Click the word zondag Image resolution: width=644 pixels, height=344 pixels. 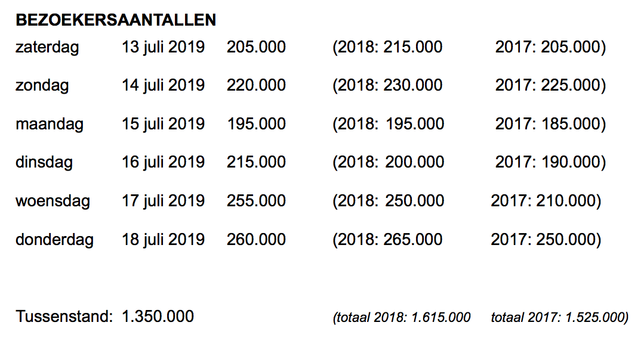pos(42,85)
